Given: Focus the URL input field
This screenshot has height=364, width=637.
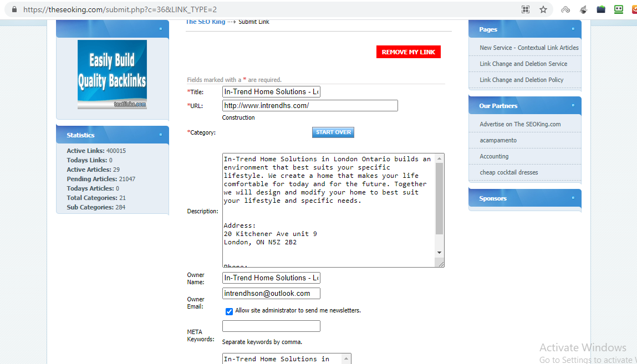Looking at the screenshot, I should click(310, 105).
